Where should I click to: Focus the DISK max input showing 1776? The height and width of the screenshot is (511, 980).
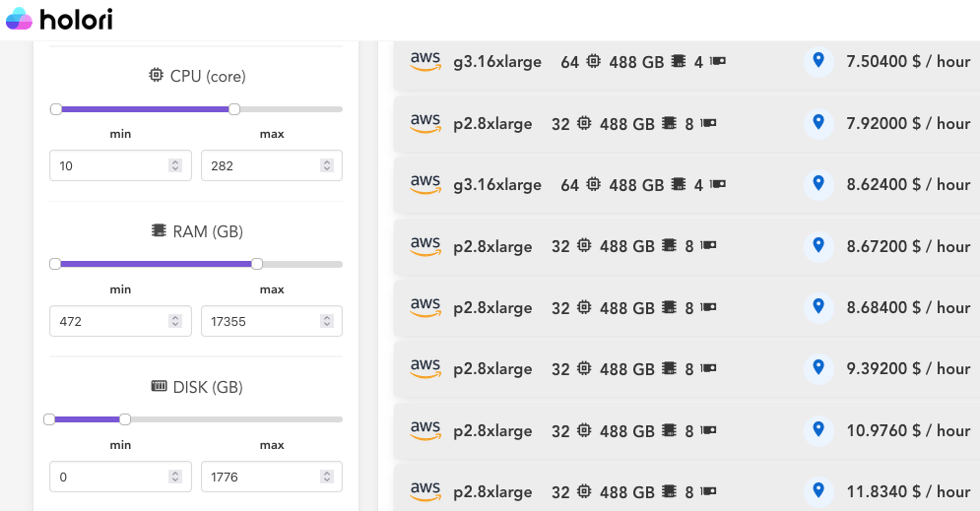260,477
